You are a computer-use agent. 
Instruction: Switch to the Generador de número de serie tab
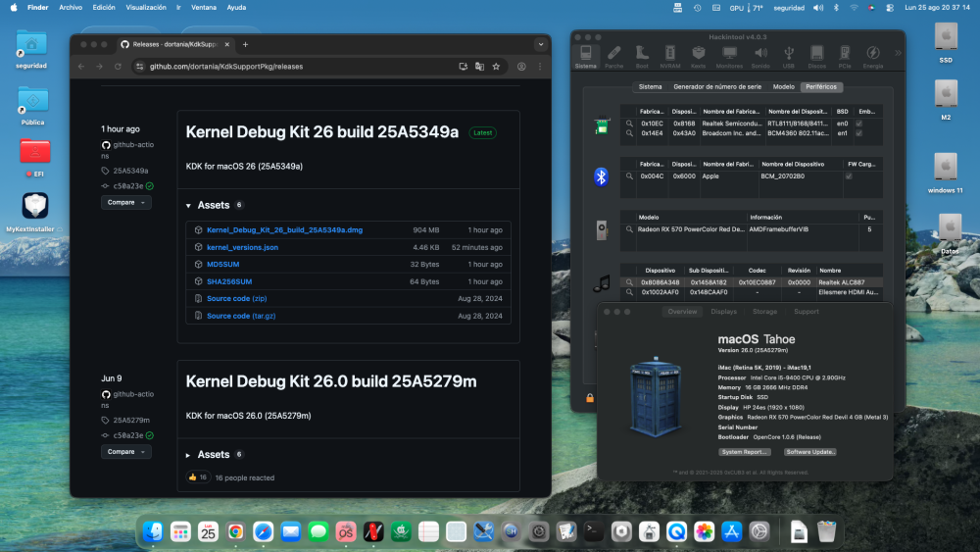point(717,87)
